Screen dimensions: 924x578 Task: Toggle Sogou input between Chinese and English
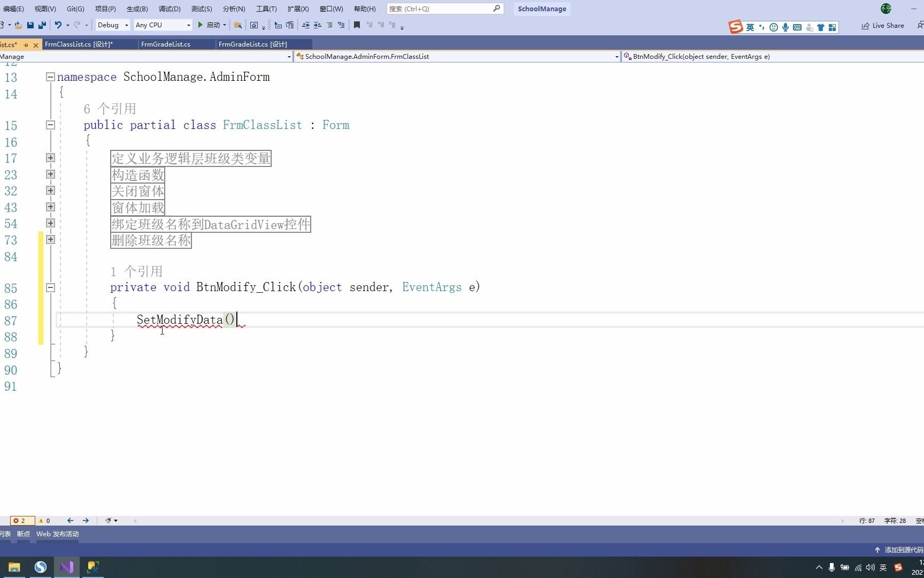[x=751, y=27]
